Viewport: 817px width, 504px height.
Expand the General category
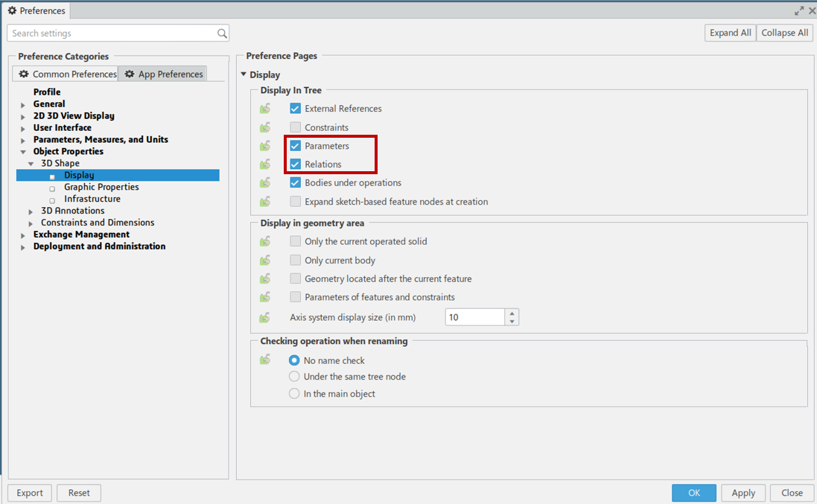[x=23, y=105]
